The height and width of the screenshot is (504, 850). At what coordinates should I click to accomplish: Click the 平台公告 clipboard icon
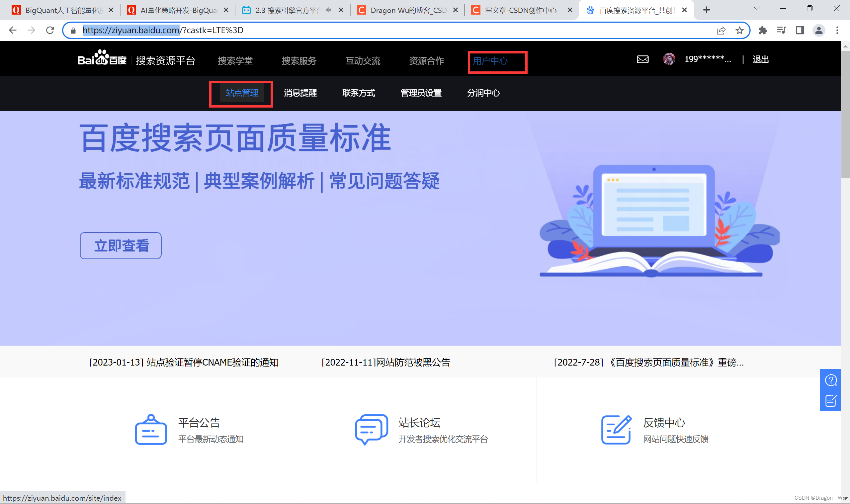151,429
